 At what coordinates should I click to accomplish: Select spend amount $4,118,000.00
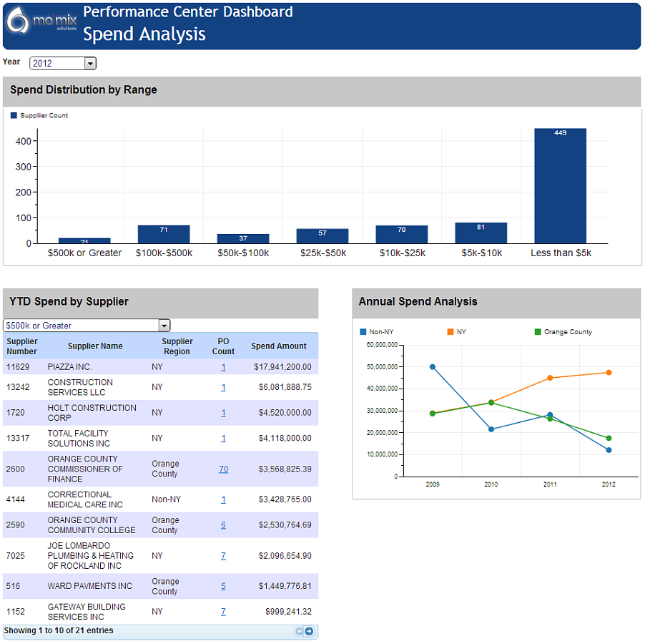click(285, 438)
